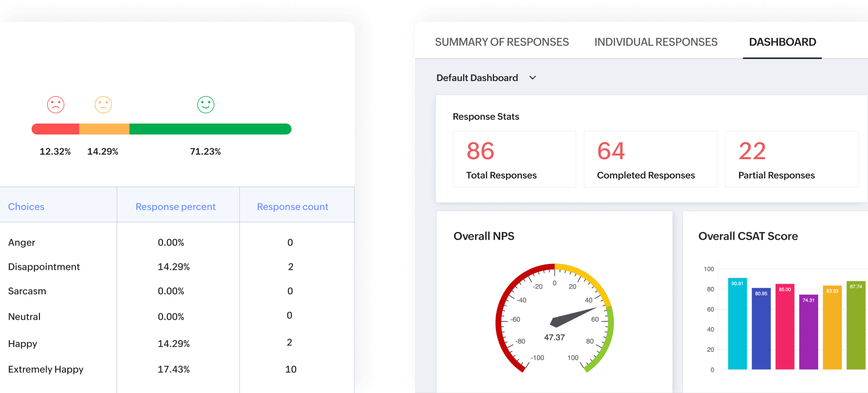Click the cyan 90.91 CSAT bar
Viewport: 868px width, 393px height.
coord(738,323)
